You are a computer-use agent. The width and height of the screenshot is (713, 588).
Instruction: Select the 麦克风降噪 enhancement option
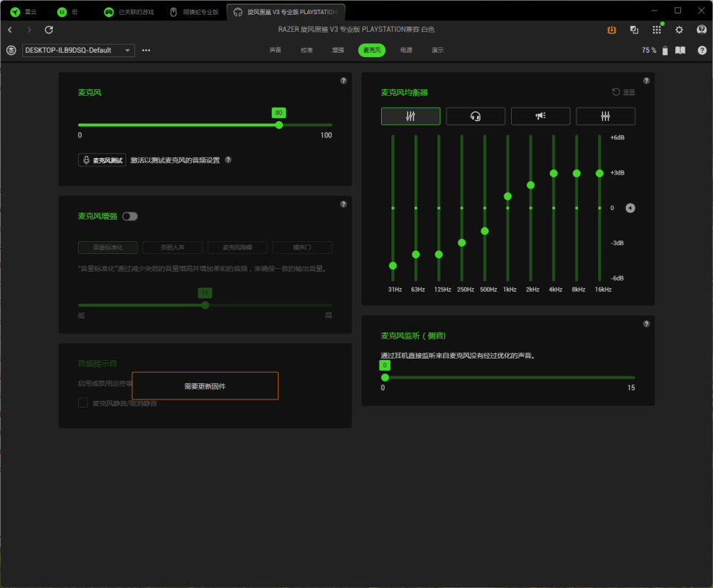coord(238,247)
